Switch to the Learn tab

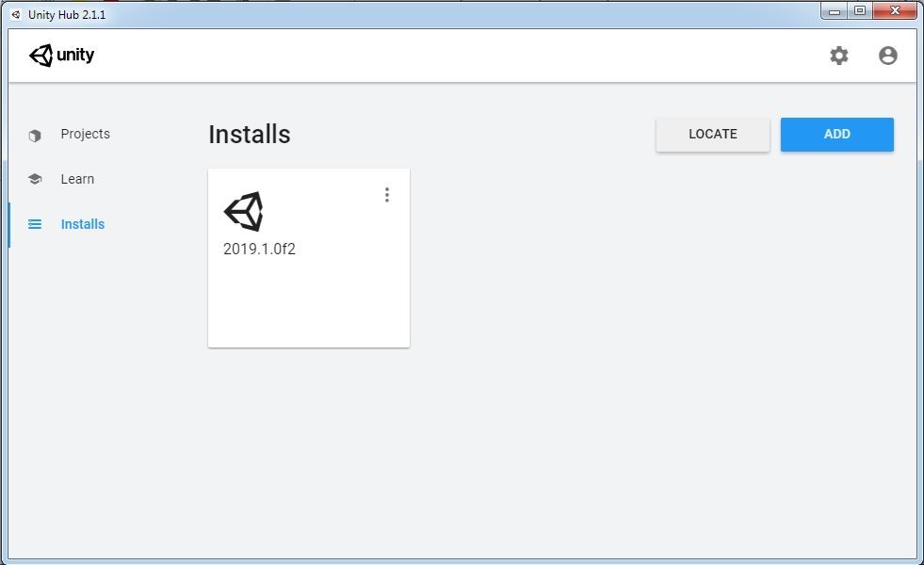(x=77, y=179)
